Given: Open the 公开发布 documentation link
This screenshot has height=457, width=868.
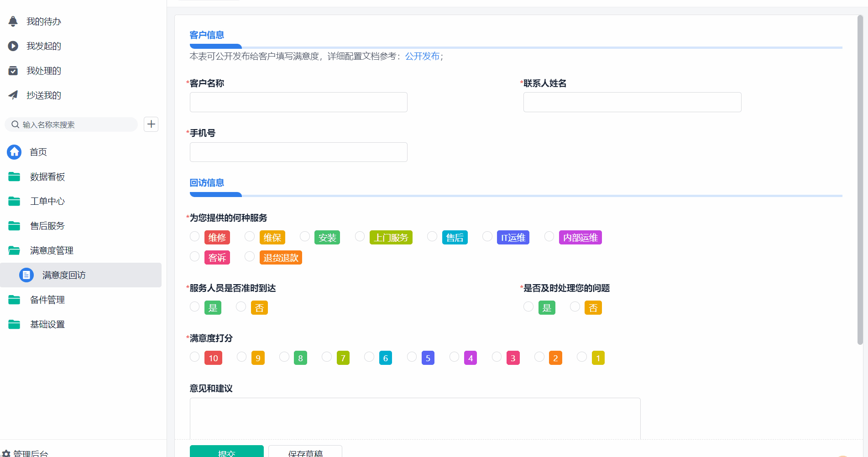Looking at the screenshot, I should (422, 56).
